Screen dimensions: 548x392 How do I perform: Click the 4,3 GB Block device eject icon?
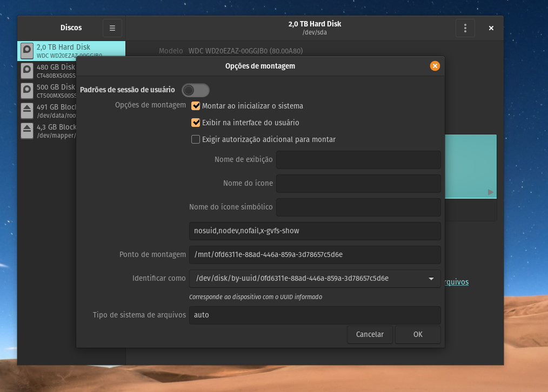pos(27,131)
